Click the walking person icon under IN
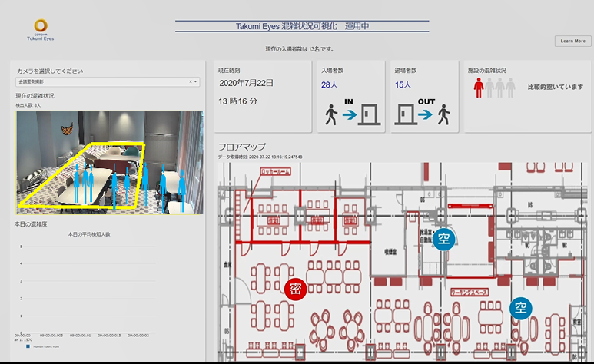The image size is (594, 364). click(x=331, y=114)
